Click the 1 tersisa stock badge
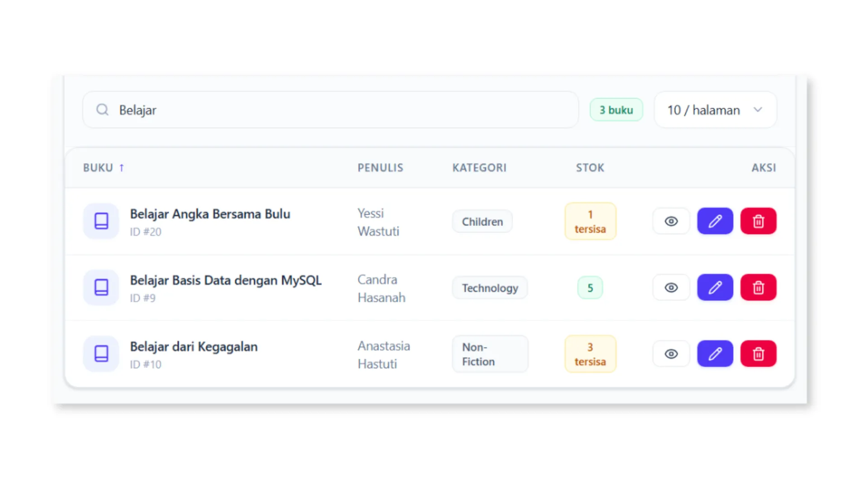This screenshot has width=868, height=488. (x=590, y=221)
